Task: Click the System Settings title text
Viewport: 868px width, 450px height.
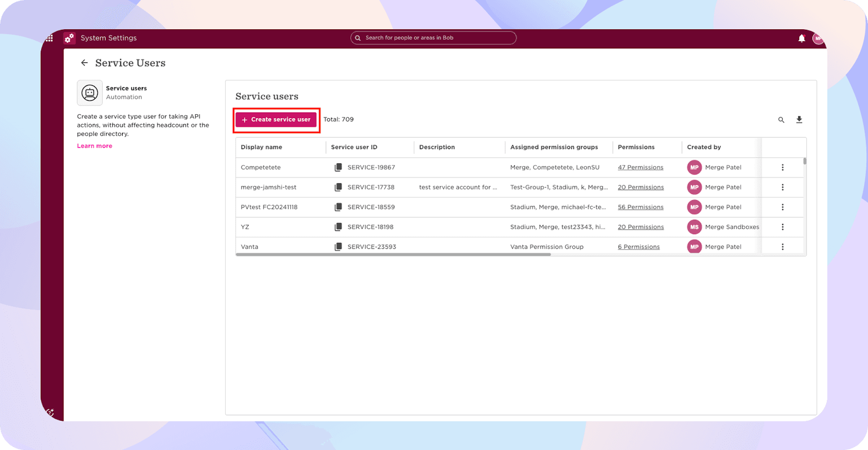Action: coord(108,38)
